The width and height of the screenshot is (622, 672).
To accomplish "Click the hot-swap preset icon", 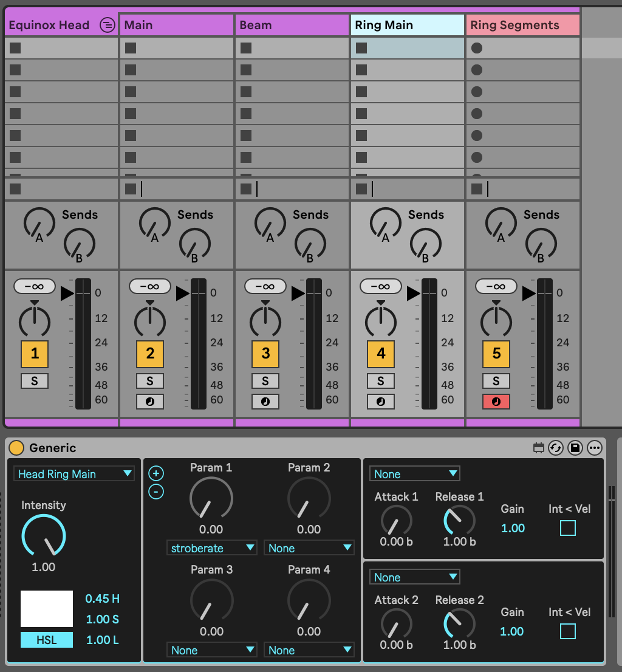I will point(555,448).
